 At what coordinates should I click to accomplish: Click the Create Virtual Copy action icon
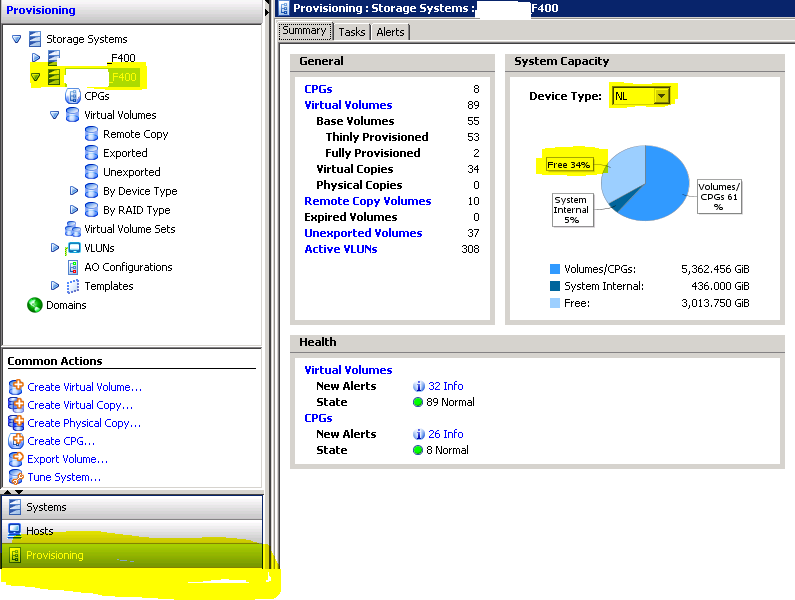(16, 405)
